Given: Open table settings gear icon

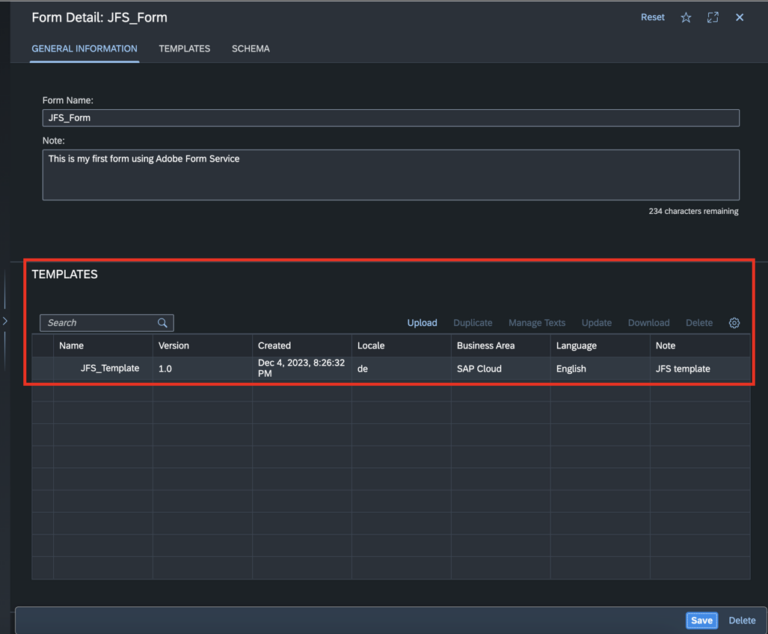Looking at the screenshot, I should (x=734, y=323).
